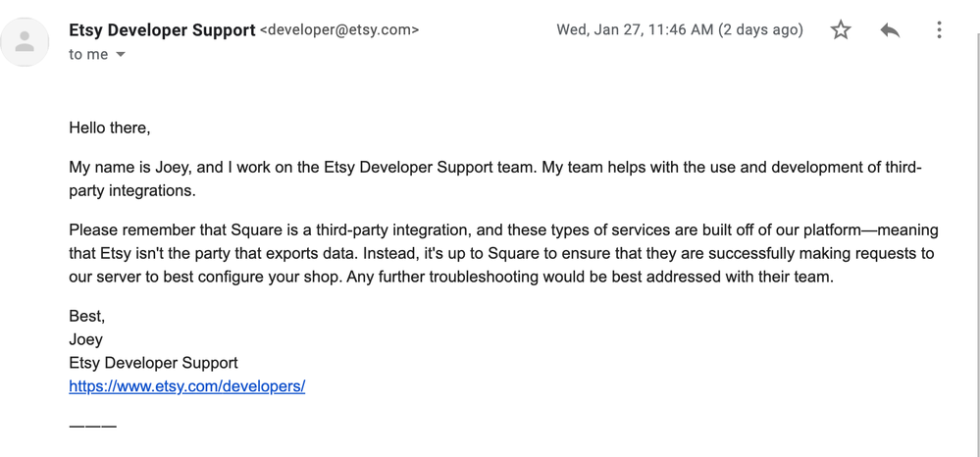Screen dimensions: 980x457
Task: Click the 'Joey' signature name
Action: [x=85, y=339]
